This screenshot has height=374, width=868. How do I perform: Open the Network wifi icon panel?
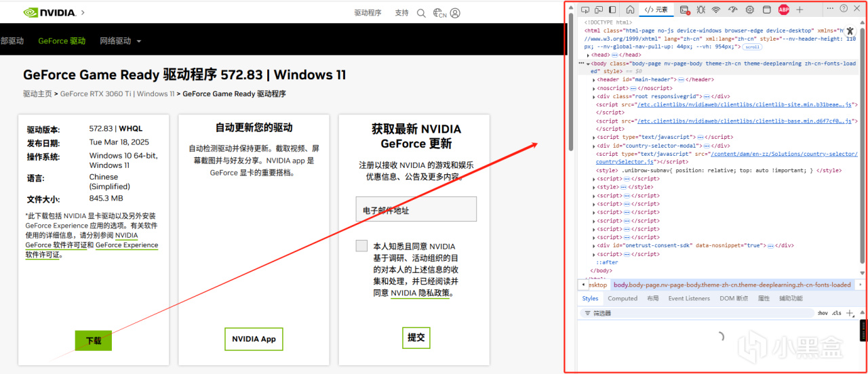click(x=716, y=9)
